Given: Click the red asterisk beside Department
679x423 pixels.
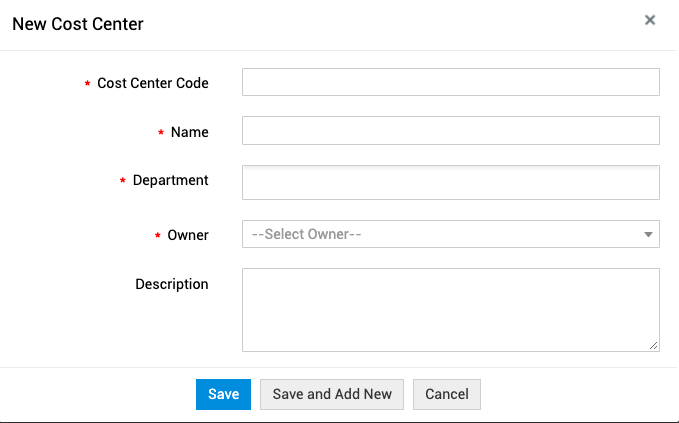Looking at the screenshot, I should 123,182.
